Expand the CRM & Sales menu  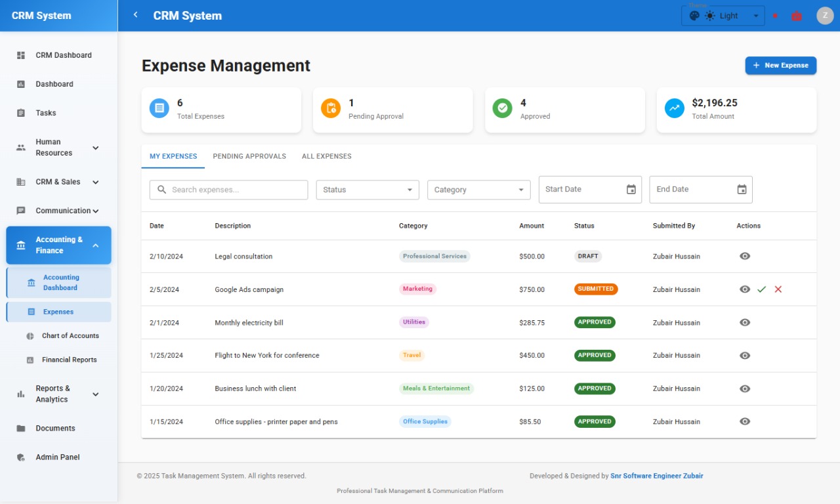coord(59,182)
